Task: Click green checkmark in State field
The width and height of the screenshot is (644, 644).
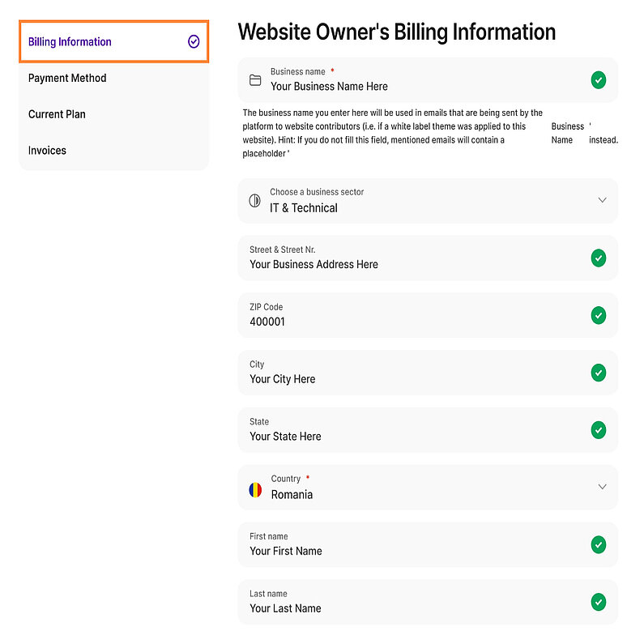Action: pos(598,430)
